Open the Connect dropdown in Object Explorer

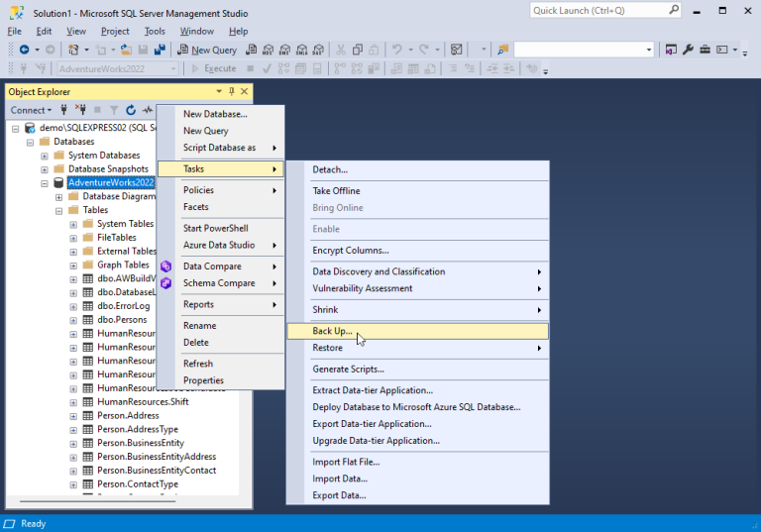tap(31, 110)
